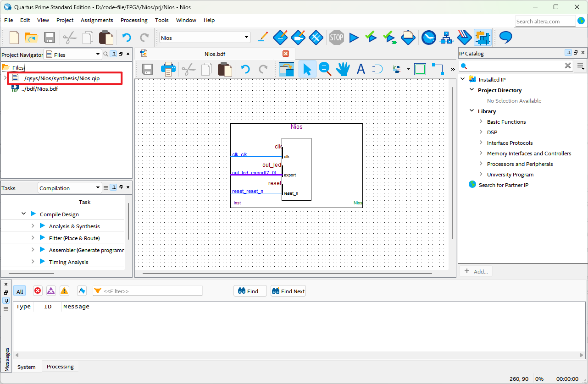Open the Pin tool dropdown arrow
The height and width of the screenshot is (384, 588).
[408, 70]
